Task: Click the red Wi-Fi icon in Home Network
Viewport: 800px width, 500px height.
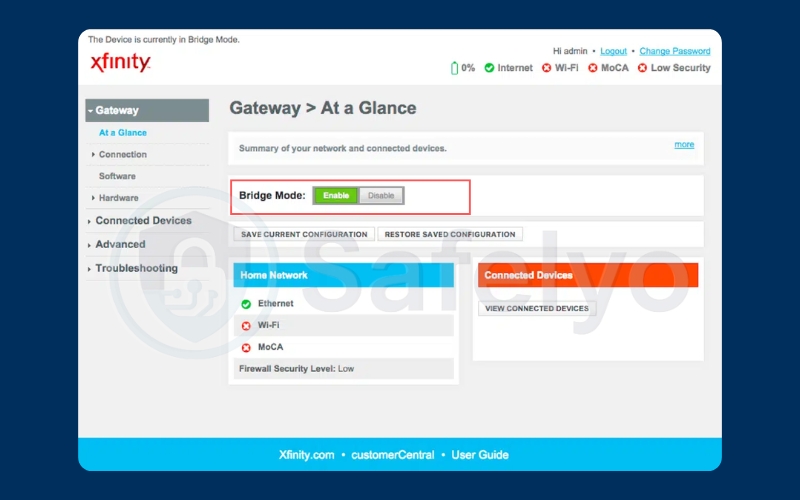Action: [246, 325]
